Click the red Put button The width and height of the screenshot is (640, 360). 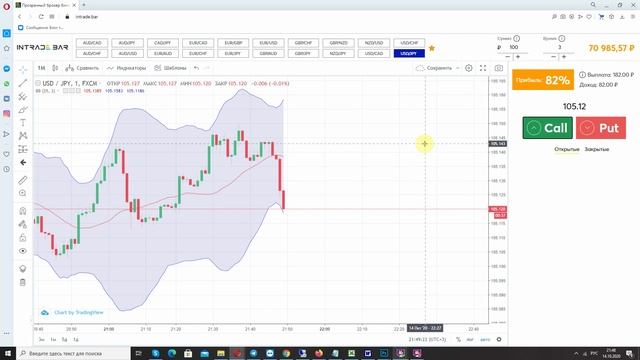pos(601,128)
